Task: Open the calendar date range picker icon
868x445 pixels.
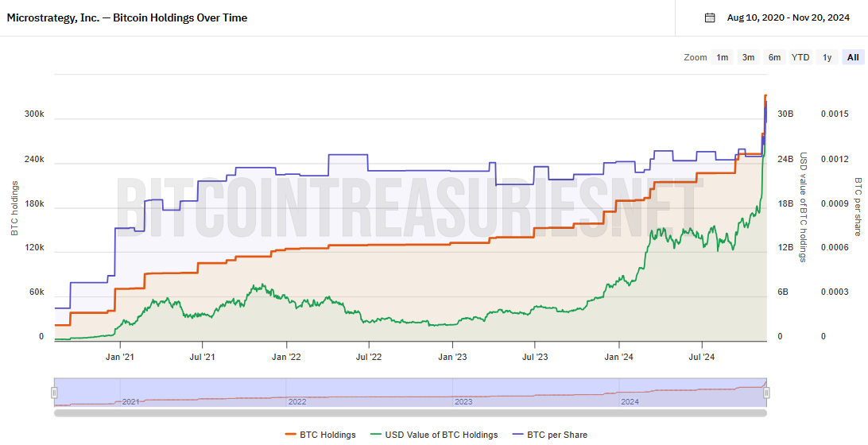Action: 710,17
